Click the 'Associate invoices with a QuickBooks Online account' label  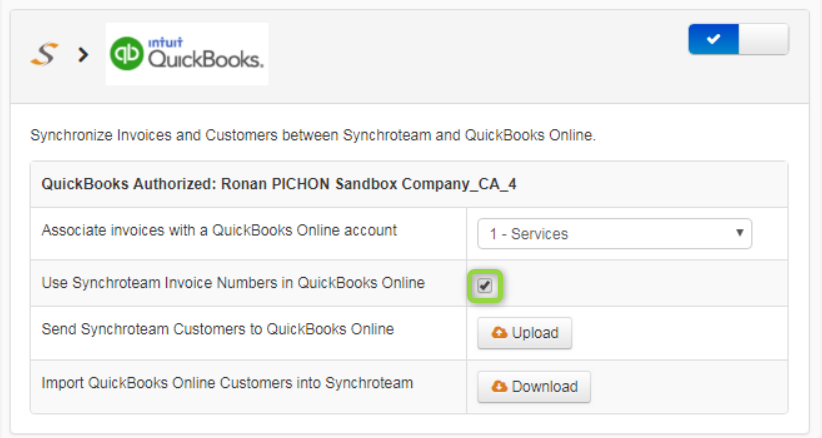point(219,231)
